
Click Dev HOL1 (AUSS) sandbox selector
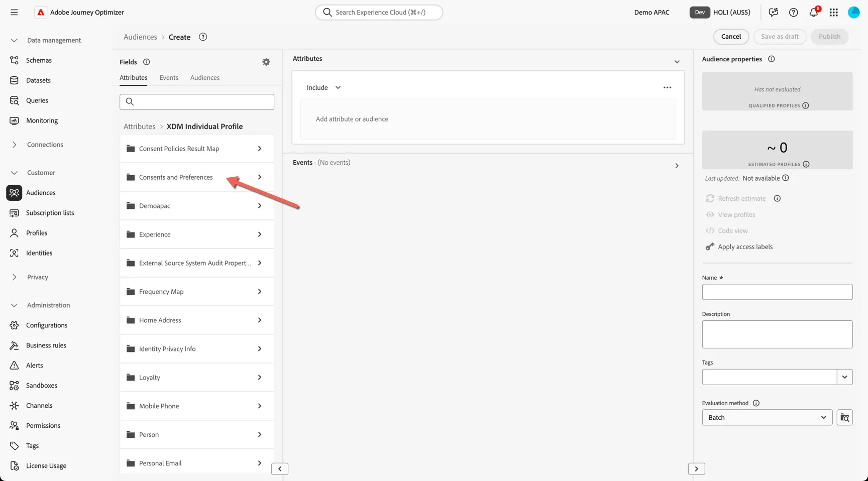pyautogui.click(x=720, y=12)
